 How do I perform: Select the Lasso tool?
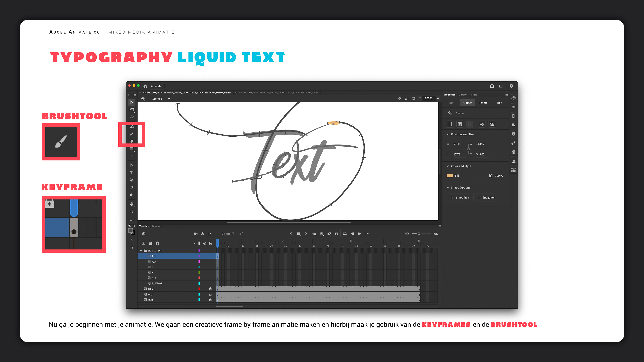click(x=132, y=117)
